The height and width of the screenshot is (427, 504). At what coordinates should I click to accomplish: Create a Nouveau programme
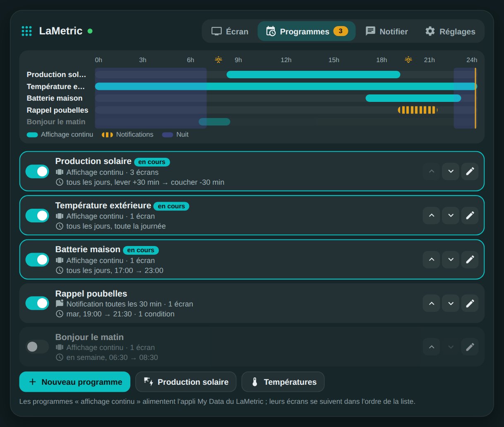tap(75, 382)
